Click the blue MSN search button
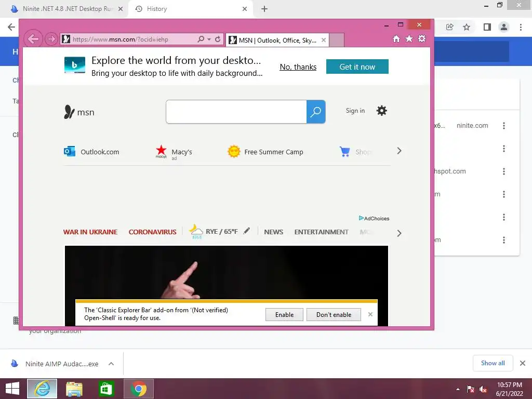Viewport: 532px width, 399px height. pos(316,112)
